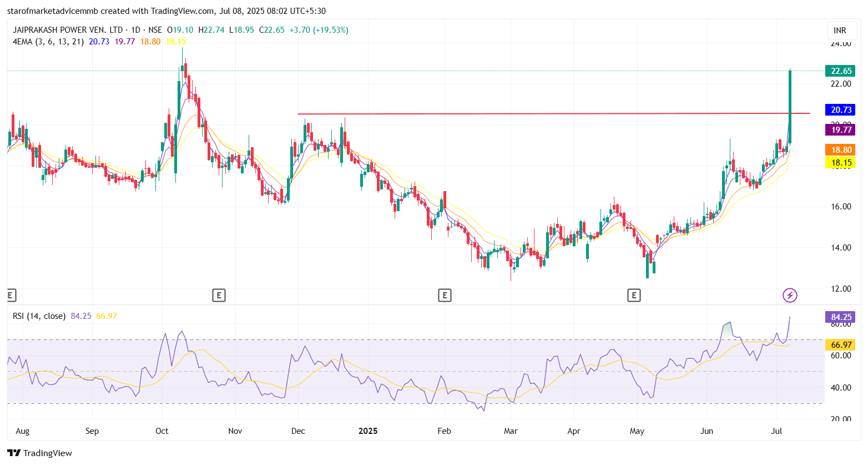Click the earnings E marker near May

coord(634,295)
